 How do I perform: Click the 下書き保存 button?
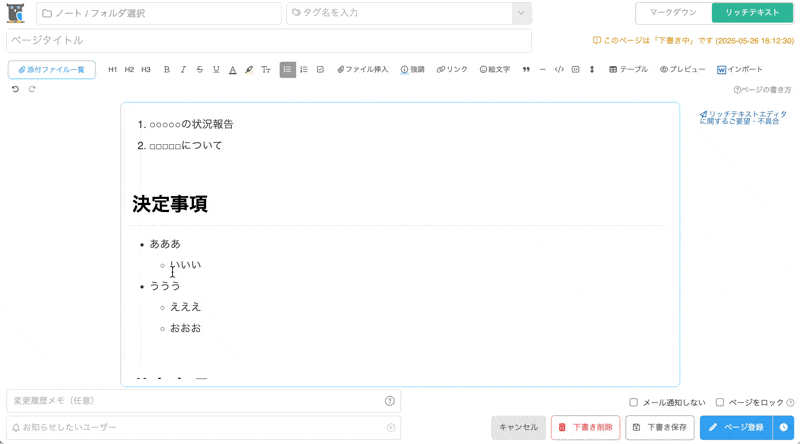[660, 427]
